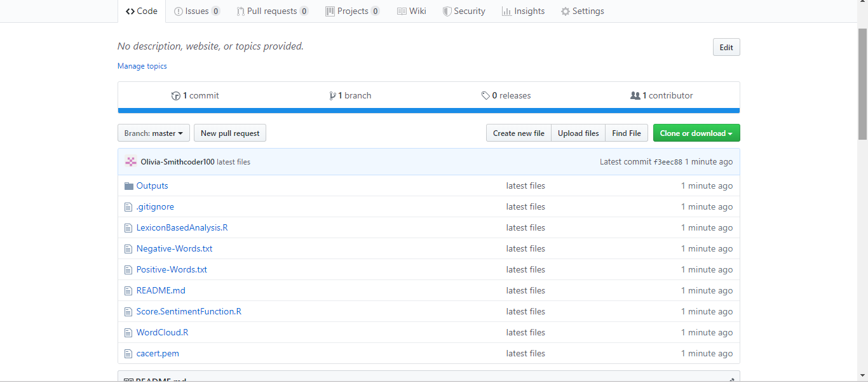Image resolution: width=868 pixels, height=383 pixels.
Task: Open the Pull requests tab
Action: [272, 11]
